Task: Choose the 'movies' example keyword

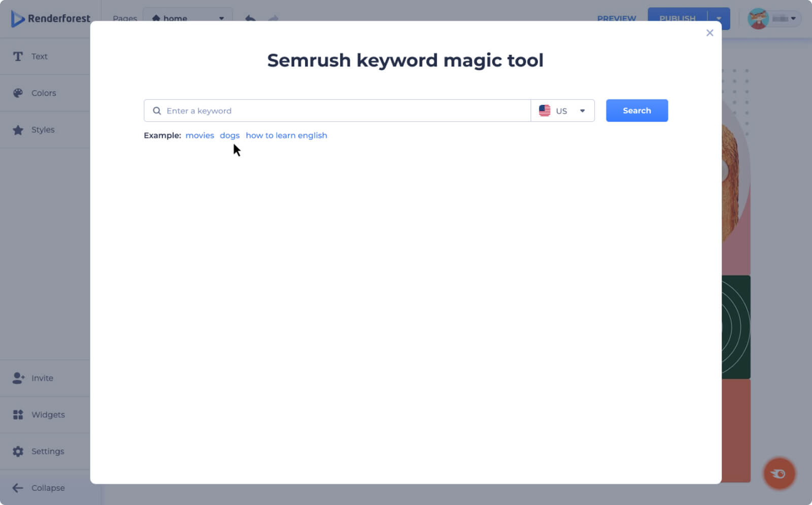Action: [x=199, y=135]
